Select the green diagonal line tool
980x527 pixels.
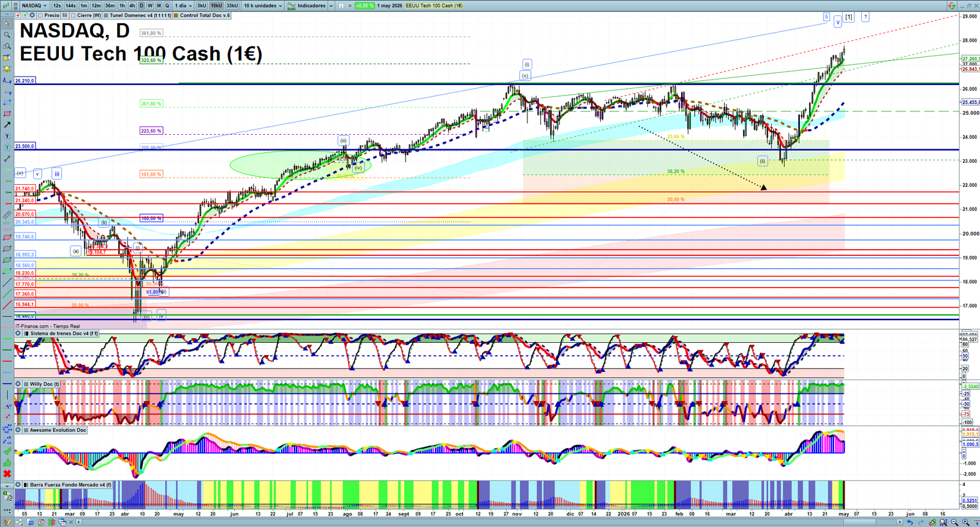[x=7, y=293]
